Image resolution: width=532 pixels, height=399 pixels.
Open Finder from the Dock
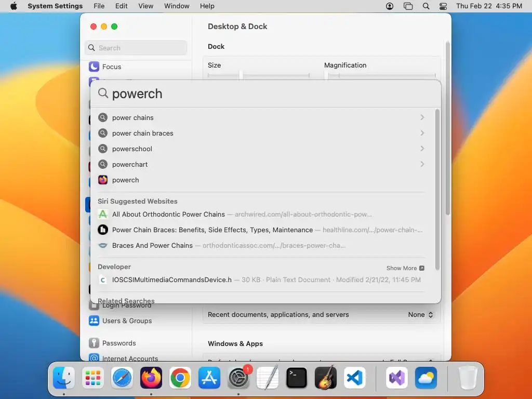64,378
